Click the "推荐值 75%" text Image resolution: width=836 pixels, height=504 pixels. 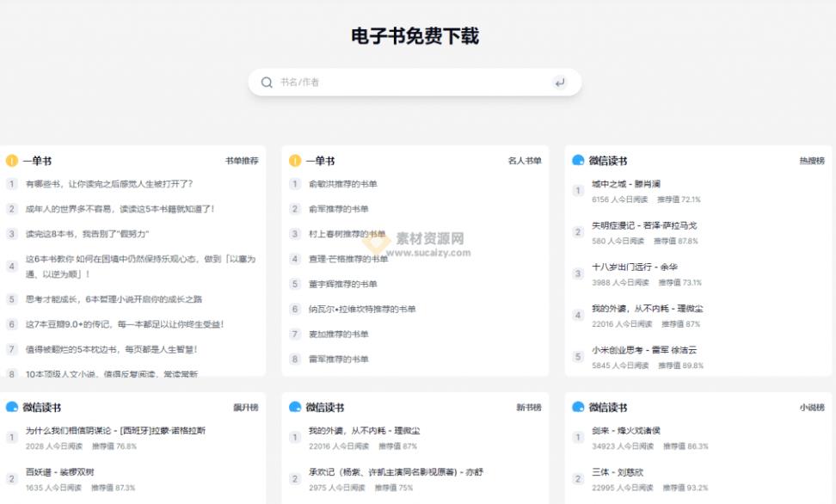pos(393,488)
